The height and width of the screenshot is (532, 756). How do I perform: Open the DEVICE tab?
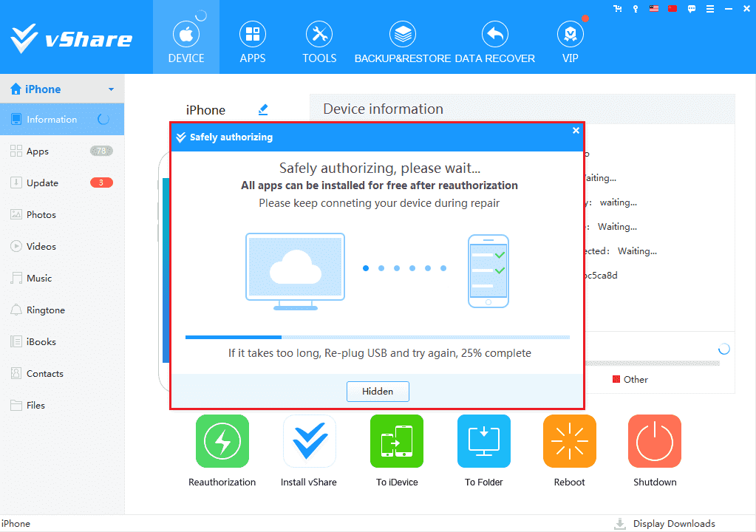186,37
